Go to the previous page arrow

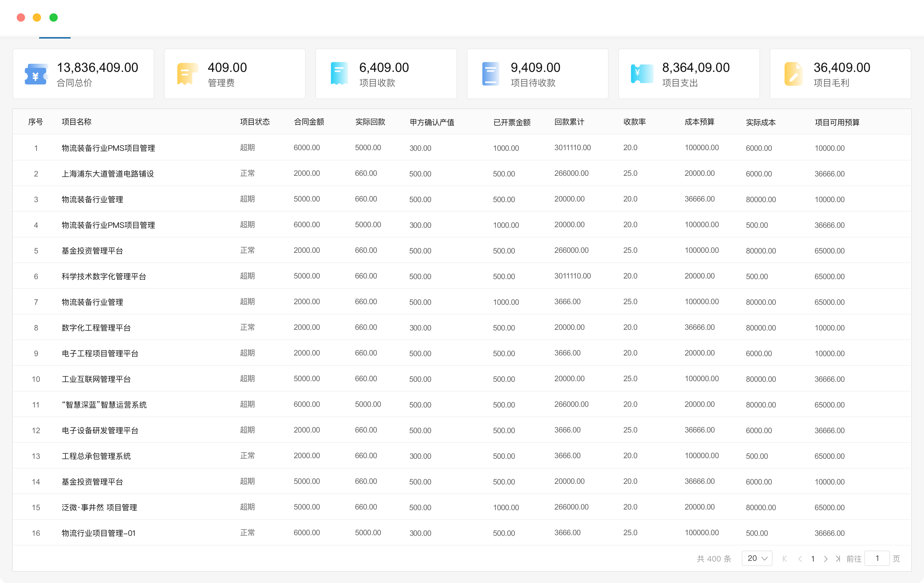point(800,559)
